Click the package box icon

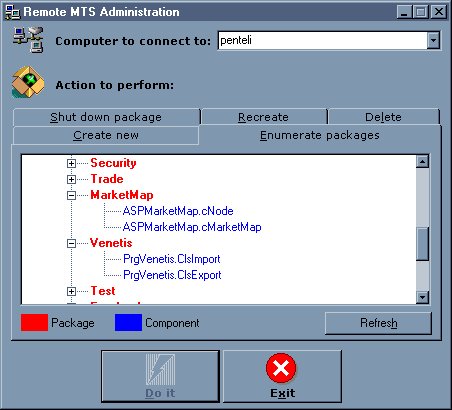click(28, 82)
